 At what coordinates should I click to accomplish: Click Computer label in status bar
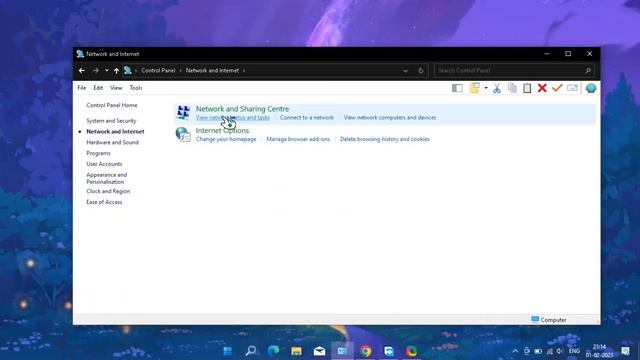pos(553,320)
